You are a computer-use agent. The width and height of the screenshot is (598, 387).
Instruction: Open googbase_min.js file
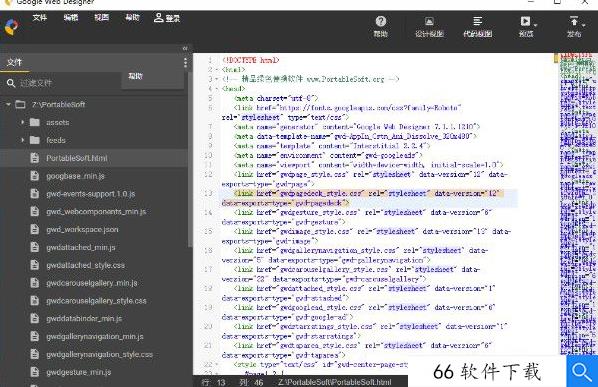point(76,176)
